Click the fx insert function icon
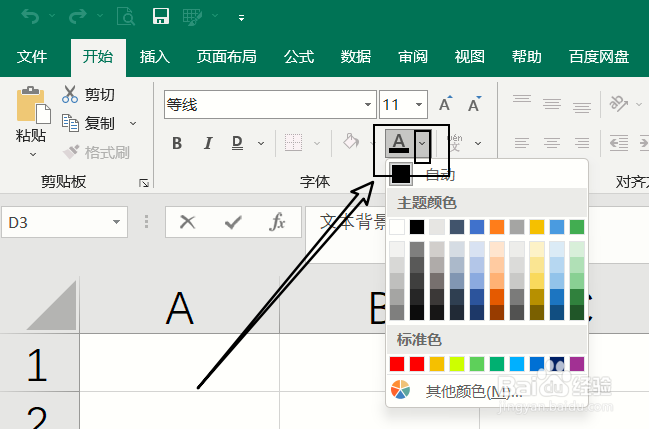 coord(277,222)
